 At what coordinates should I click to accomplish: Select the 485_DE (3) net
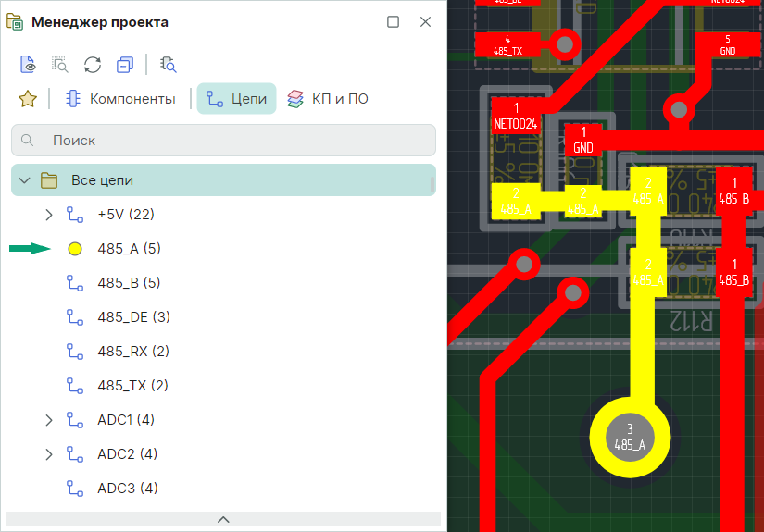point(134,317)
